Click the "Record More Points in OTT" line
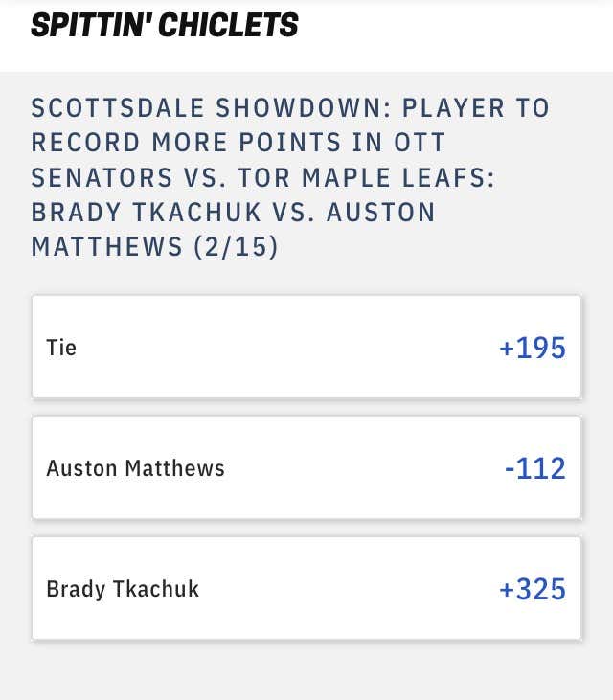 tap(238, 143)
